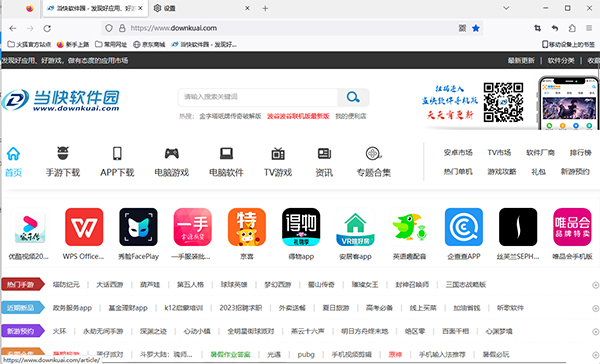Open 软件分类 in the top black bar
Viewport: 600px width, 364px height.
click(x=561, y=60)
